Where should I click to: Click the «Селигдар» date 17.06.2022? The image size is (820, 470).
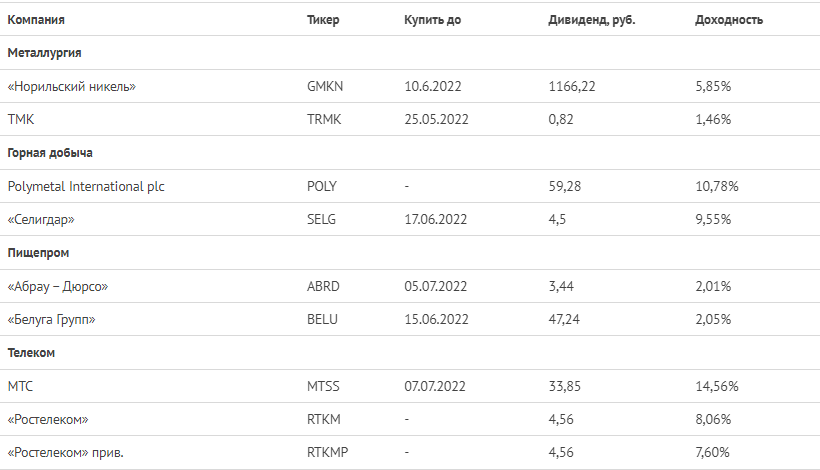point(436,219)
